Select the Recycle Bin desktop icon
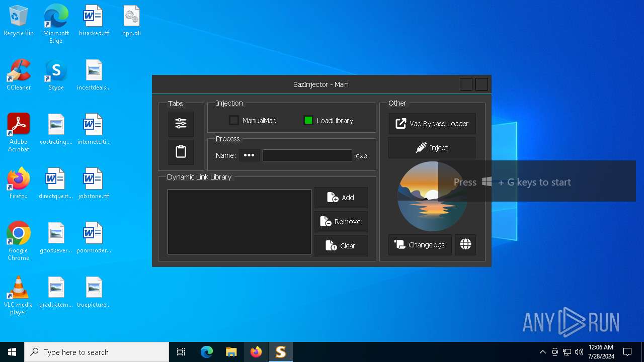644x362 pixels. [x=19, y=21]
